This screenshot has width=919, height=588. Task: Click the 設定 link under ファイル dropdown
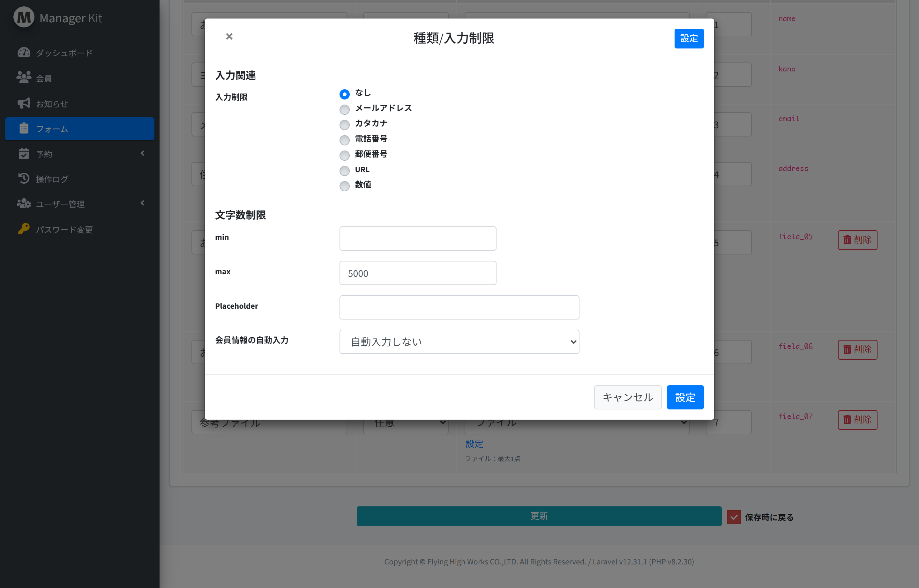point(474,444)
